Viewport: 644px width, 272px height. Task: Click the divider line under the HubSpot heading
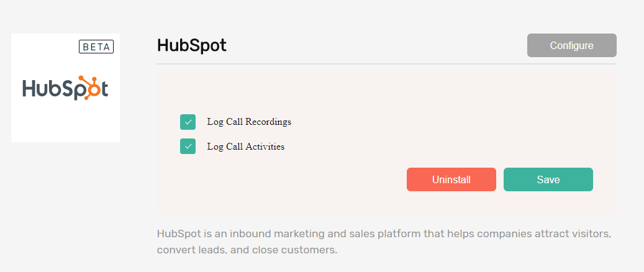click(386, 64)
